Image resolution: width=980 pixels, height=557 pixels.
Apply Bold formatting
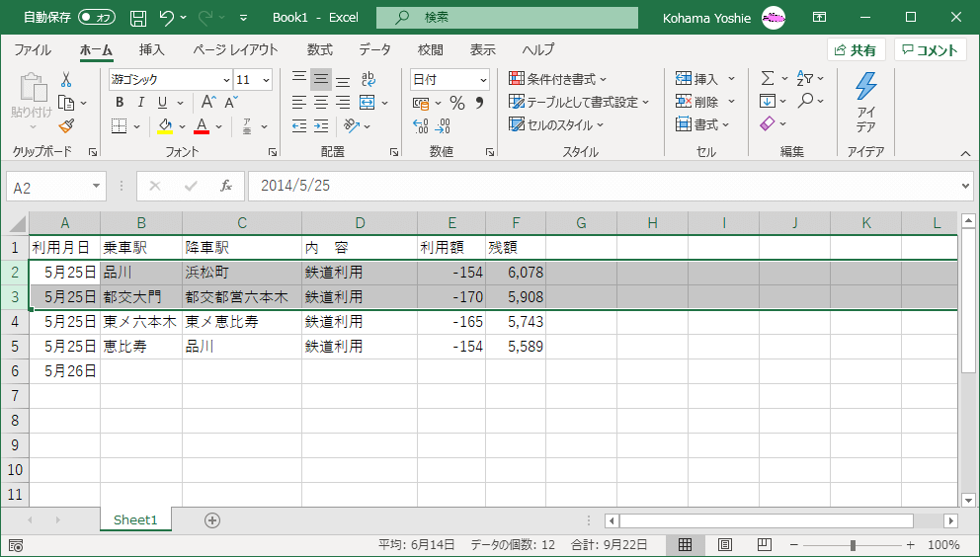120,103
